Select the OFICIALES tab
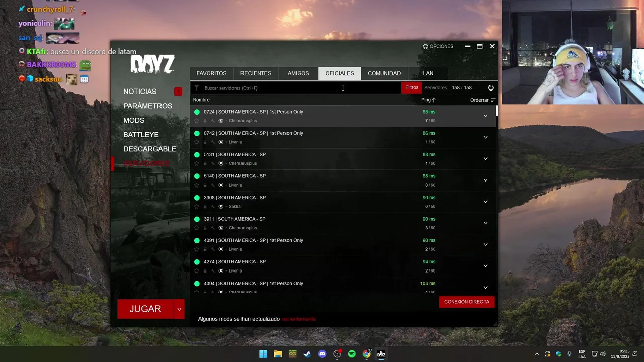The width and height of the screenshot is (644, 362). (x=340, y=73)
